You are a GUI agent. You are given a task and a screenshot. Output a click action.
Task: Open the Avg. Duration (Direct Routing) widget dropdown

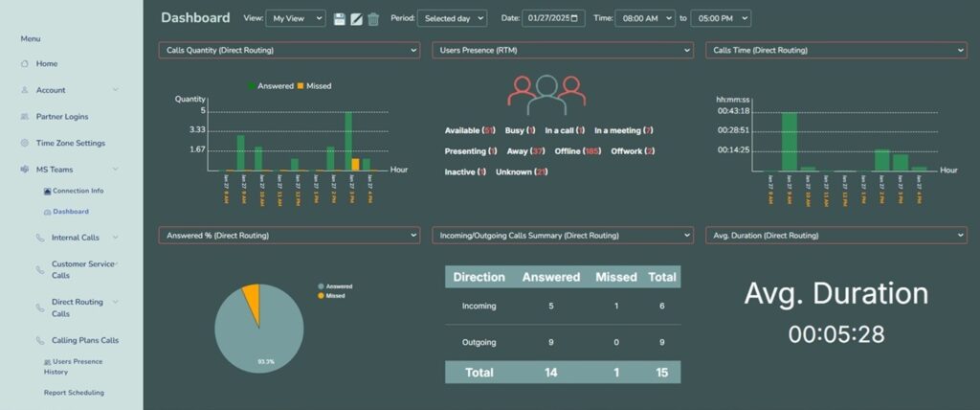click(835, 236)
